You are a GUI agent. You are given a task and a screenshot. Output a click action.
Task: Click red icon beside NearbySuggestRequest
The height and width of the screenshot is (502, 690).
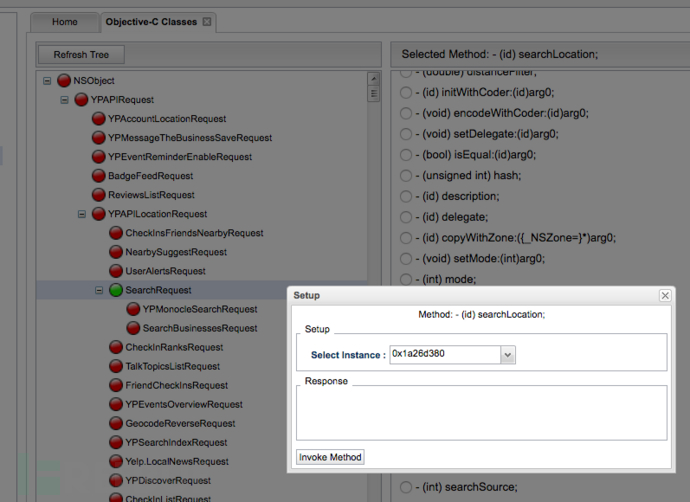click(116, 252)
